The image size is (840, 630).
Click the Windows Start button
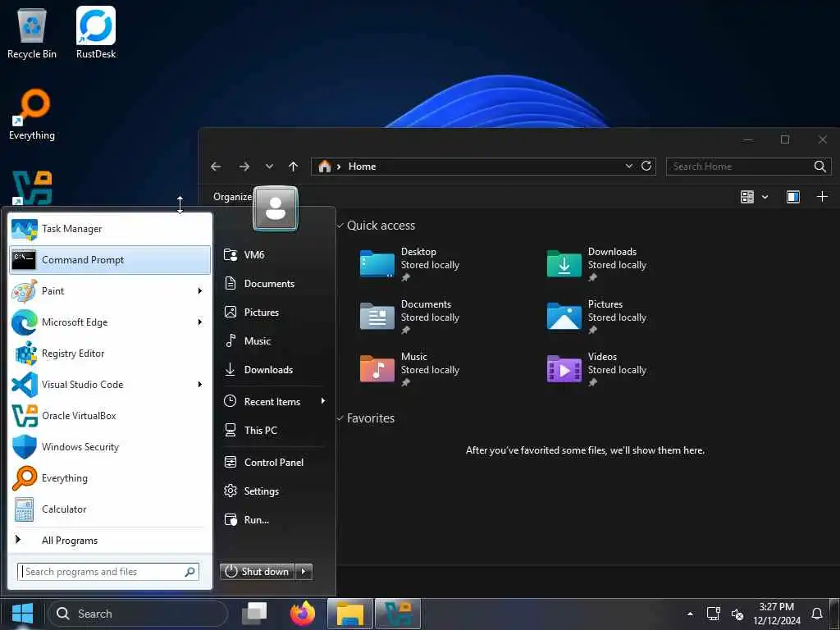point(22,614)
